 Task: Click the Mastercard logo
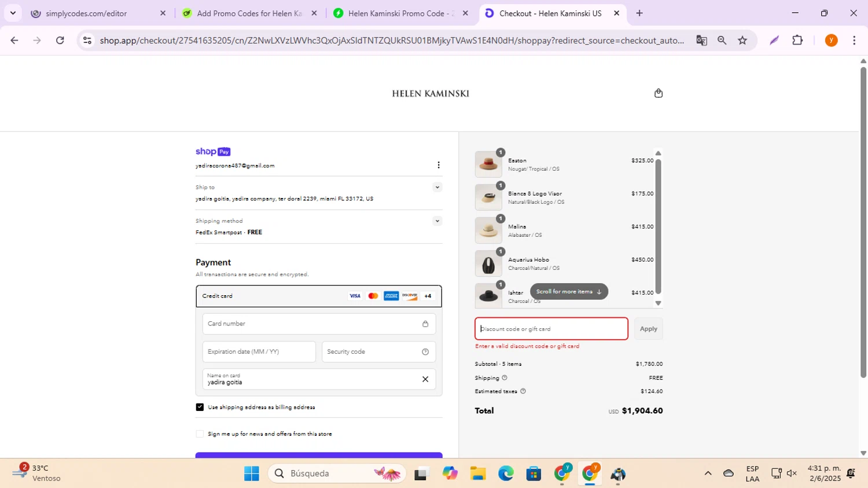click(373, 296)
